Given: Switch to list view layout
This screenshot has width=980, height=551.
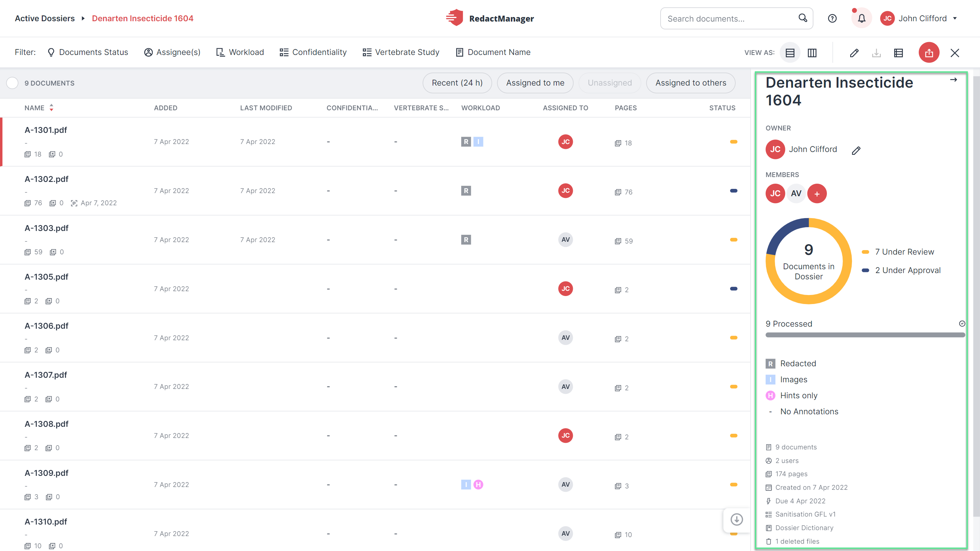Looking at the screenshot, I should point(790,53).
